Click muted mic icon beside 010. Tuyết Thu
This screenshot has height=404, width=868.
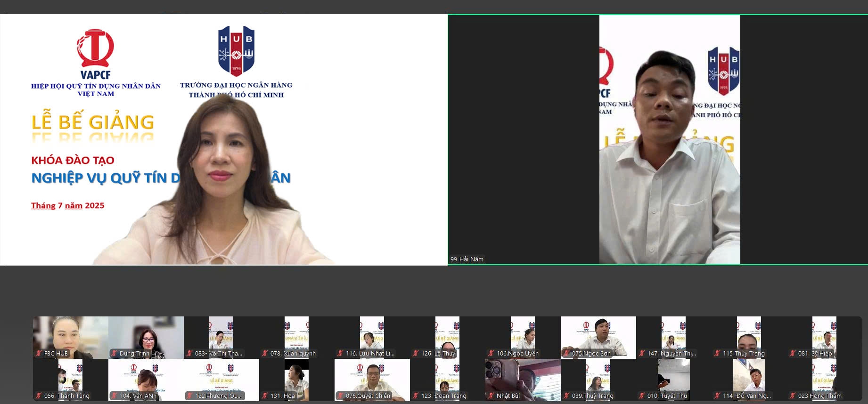pos(642,396)
